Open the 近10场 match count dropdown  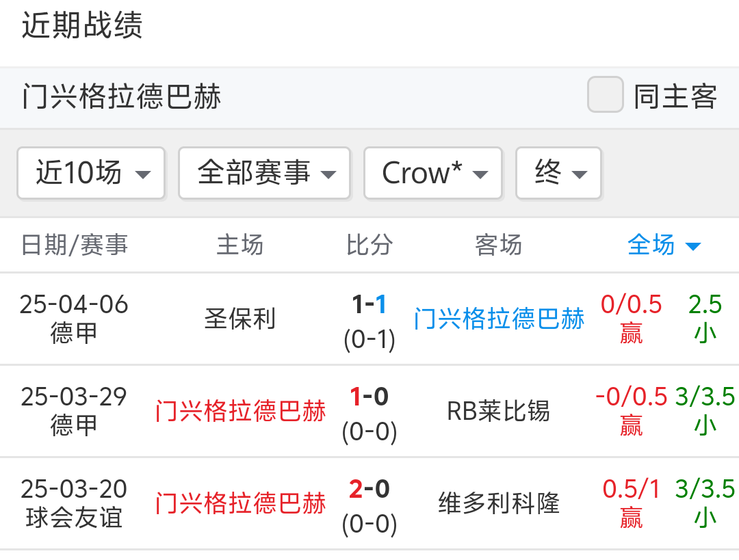point(91,173)
